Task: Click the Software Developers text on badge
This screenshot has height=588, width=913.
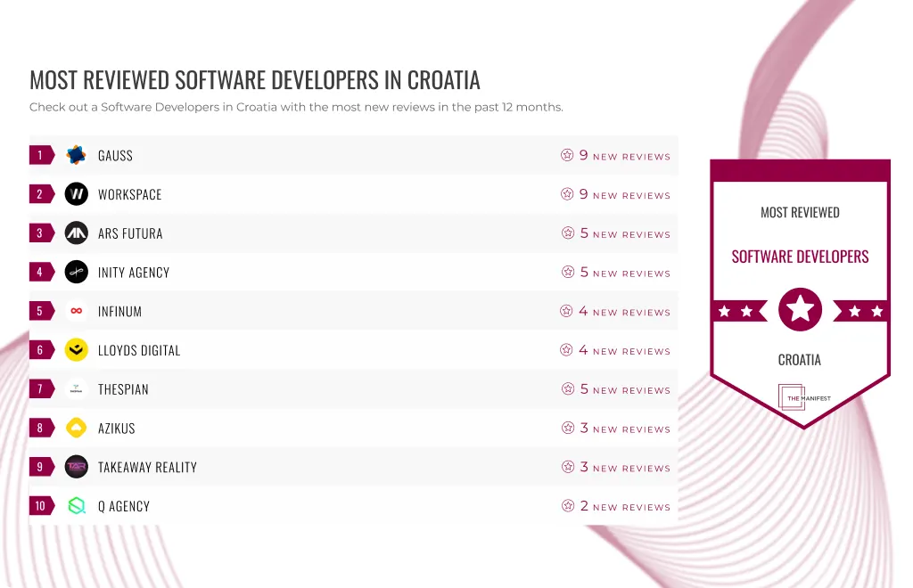Action: pyautogui.click(x=800, y=257)
